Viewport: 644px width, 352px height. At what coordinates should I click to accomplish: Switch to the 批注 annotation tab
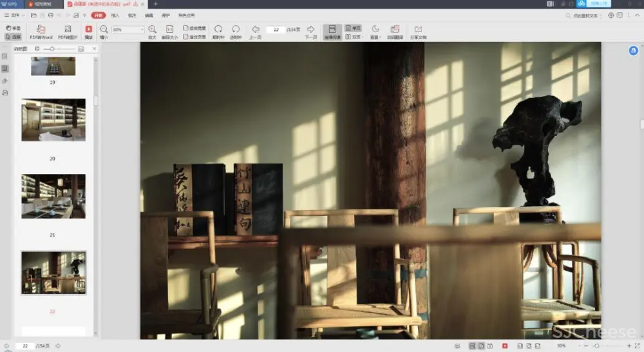pos(131,15)
